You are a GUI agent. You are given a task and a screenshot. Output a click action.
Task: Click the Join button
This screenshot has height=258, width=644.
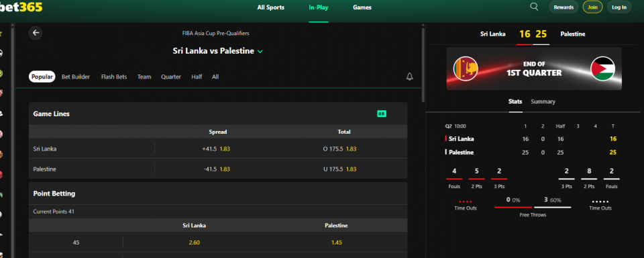pos(592,7)
